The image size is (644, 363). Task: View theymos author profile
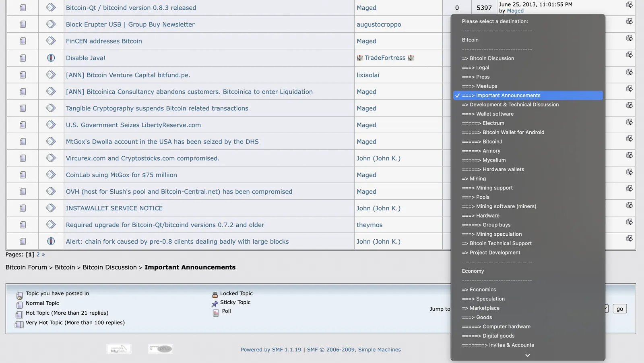coord(369,225)
